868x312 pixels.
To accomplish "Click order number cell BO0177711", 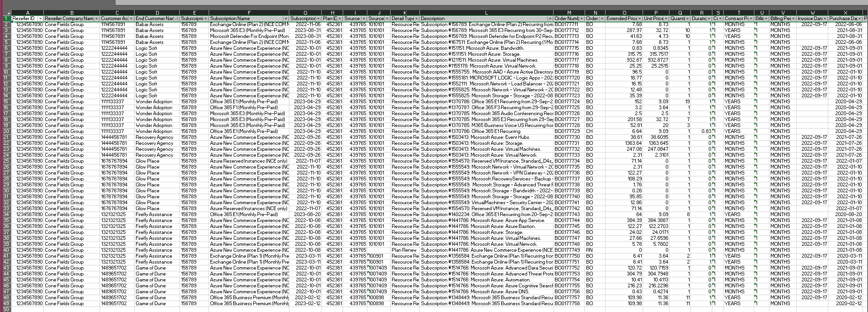I will click(x=569, y=24).
